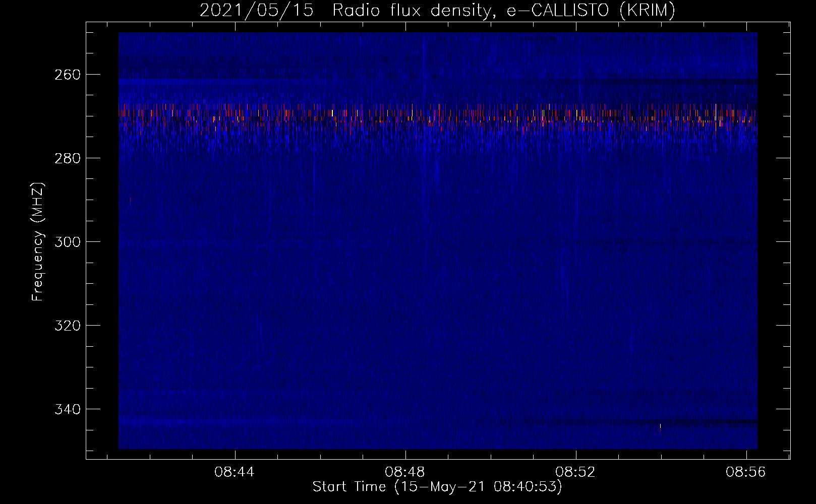This screenshot has width=816, height=504.
Task: Select the date 2021/05/15 in the title
Action: 256,11
